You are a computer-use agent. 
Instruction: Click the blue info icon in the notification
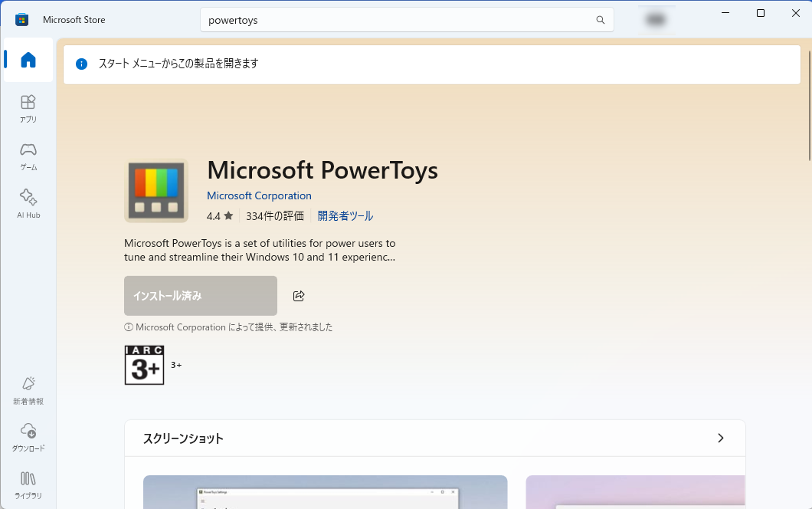(81, 64)
